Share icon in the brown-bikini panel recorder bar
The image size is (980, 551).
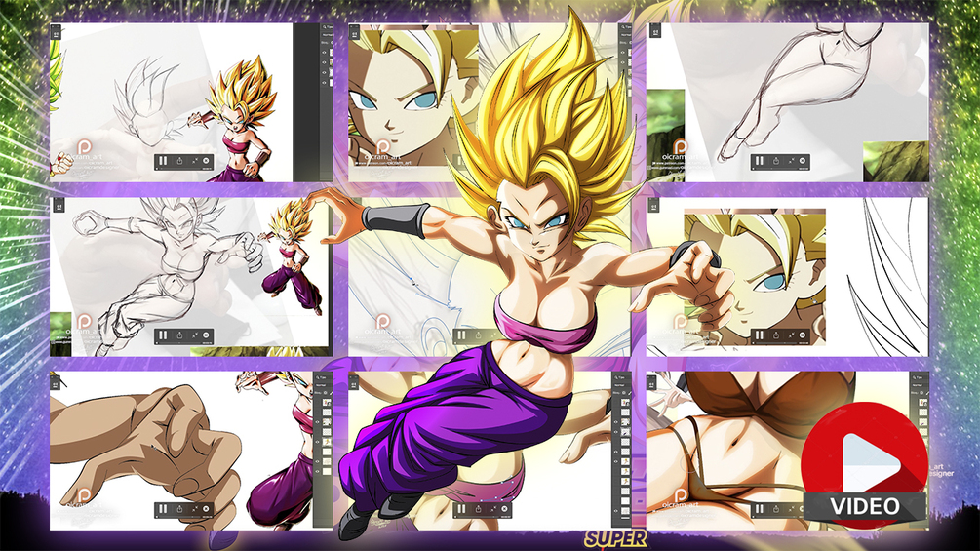(x=775, y=509)
